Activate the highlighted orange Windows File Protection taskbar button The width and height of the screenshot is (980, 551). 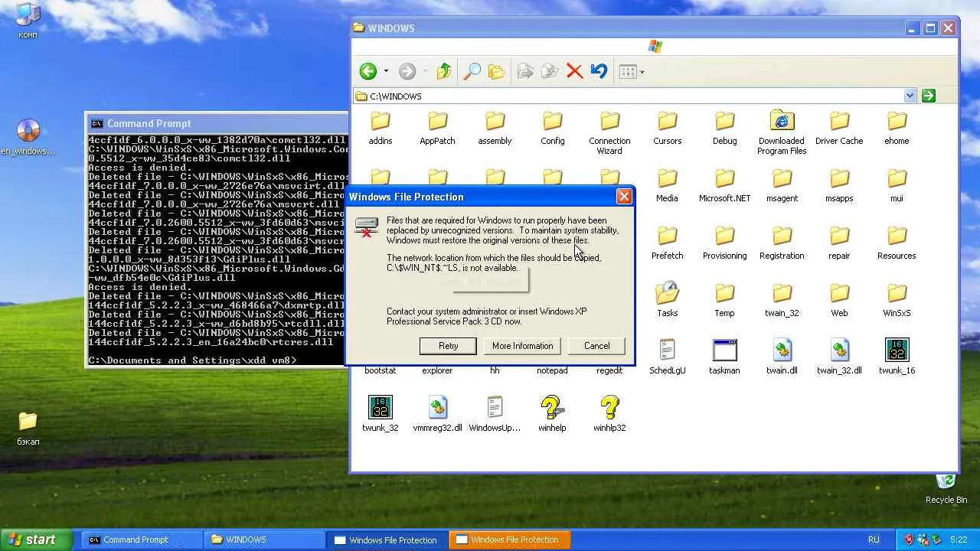point(510,540)
